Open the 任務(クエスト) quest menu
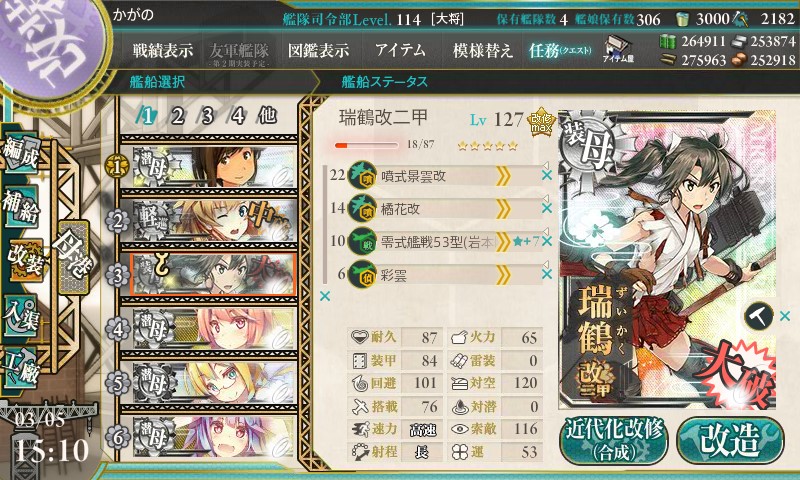Screen dimensions: 800x480 pos(561,50)
